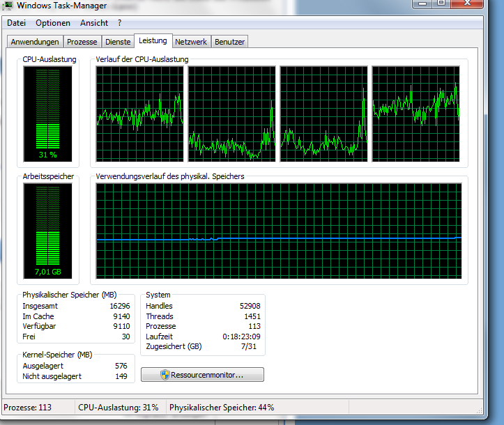Viewport: 504px width, 425px height.
Task: Switch to the Benutzer tab
Action: 229,42
